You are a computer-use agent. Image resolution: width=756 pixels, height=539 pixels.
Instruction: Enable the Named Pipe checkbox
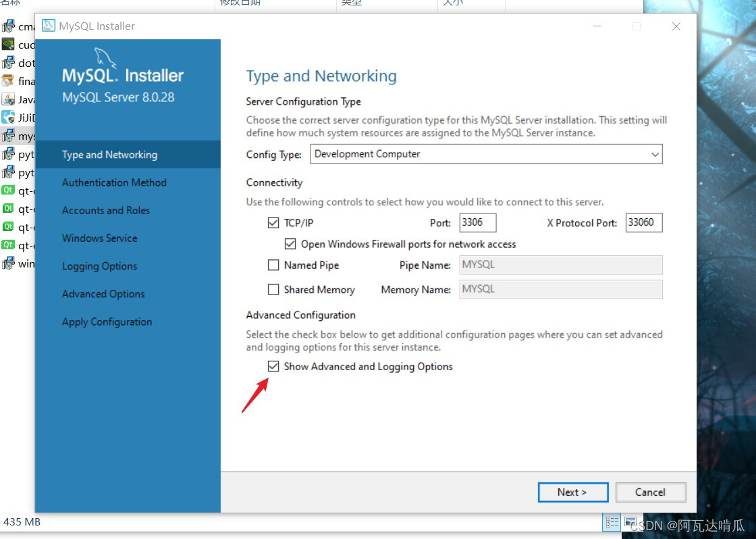[273, 265]
